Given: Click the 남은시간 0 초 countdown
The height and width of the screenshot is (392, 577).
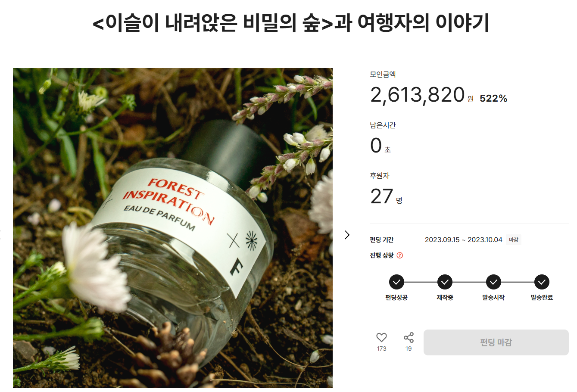Looking at the screenshot, I should point(381,146).
